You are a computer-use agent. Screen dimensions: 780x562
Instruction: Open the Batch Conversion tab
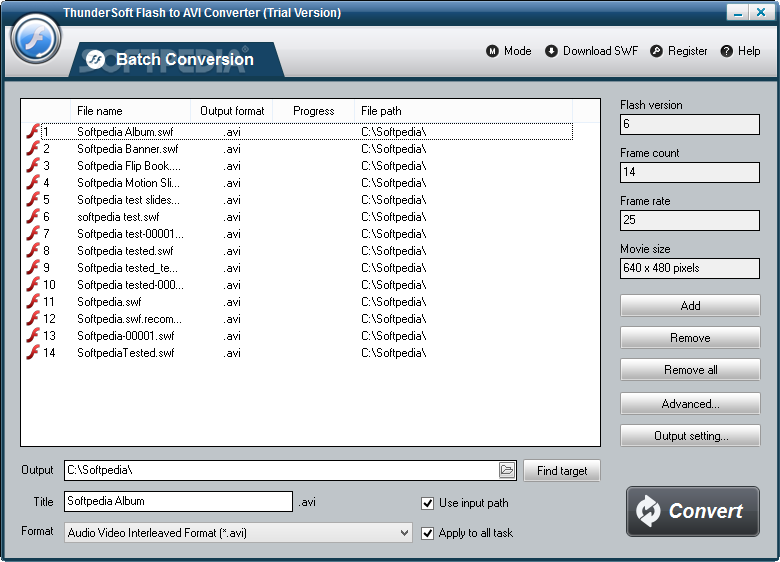click(x=177, y=59)
